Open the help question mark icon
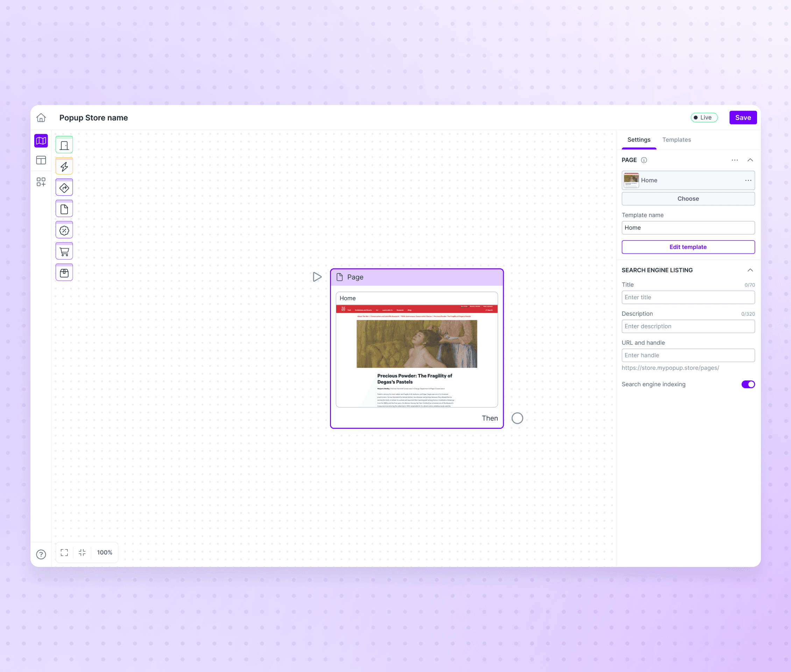This screenshot has height=672, width=791. pos(41,554)
